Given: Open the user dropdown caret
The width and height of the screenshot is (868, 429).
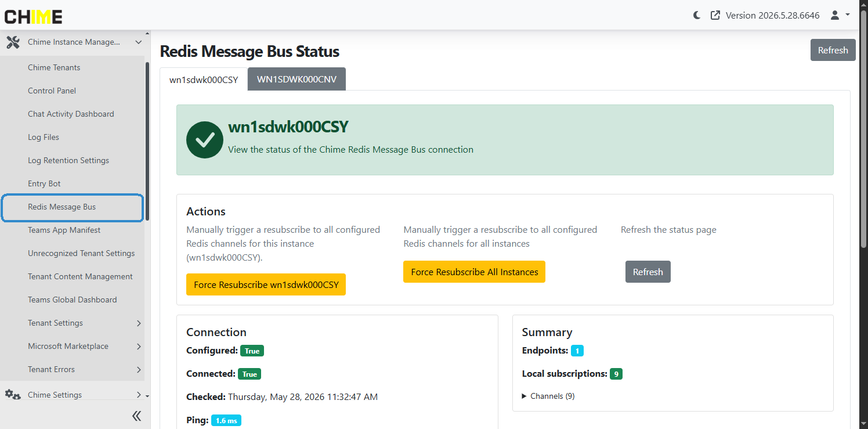Looking at the screenshot, I should 848,15.
